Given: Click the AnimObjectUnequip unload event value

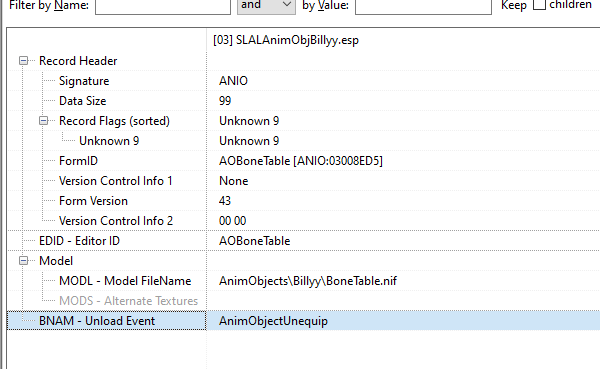Looking at the screenshot, I should pos(273,321).
